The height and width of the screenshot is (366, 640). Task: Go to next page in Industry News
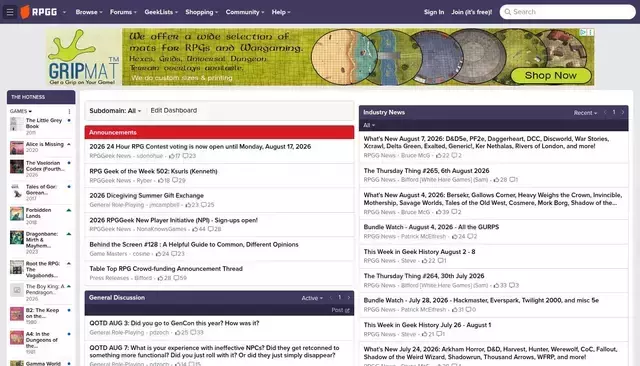tap(622, 112)
